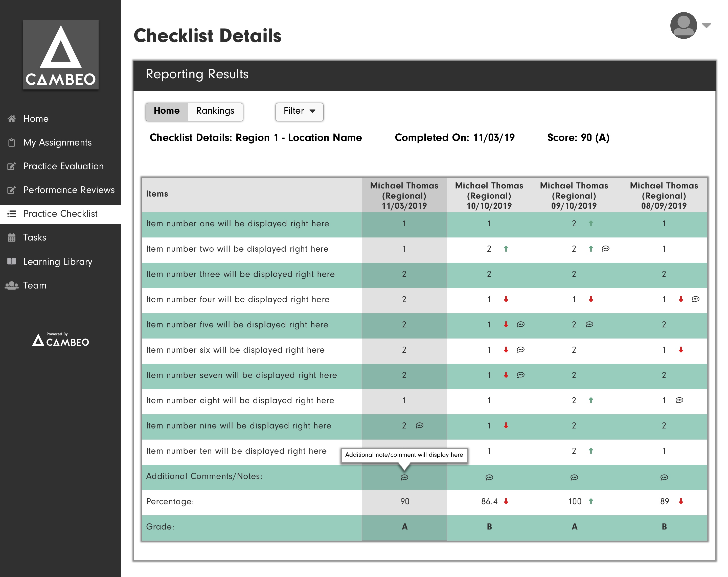Screen dimensions: 728x577
Task: Select Practice Checklist menu item
Action: (60, 213)
